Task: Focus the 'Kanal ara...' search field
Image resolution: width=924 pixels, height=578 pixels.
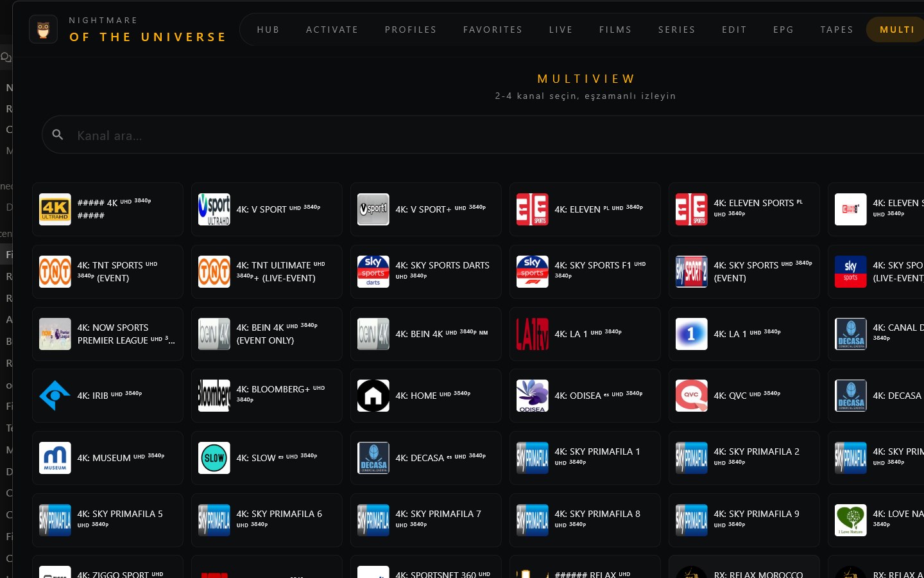Action: click(483, 135)
